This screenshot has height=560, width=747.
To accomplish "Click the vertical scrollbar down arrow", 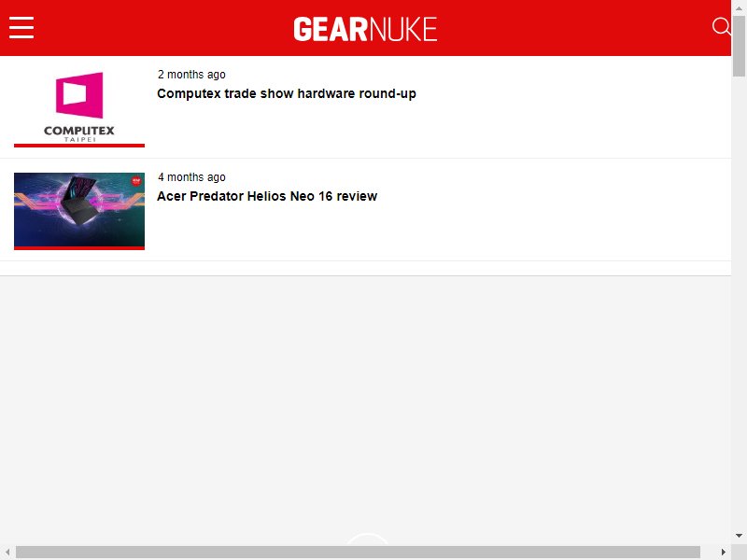I will (739, 536).
